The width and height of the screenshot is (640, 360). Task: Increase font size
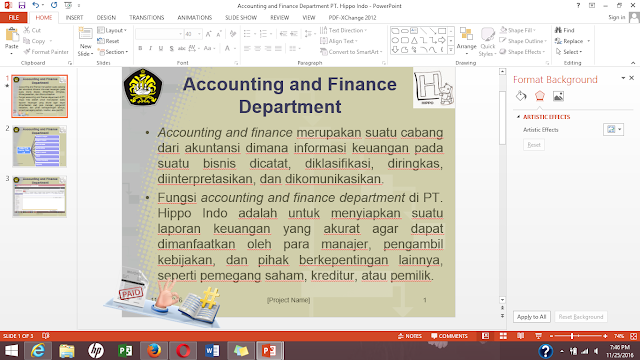[209, 34]
